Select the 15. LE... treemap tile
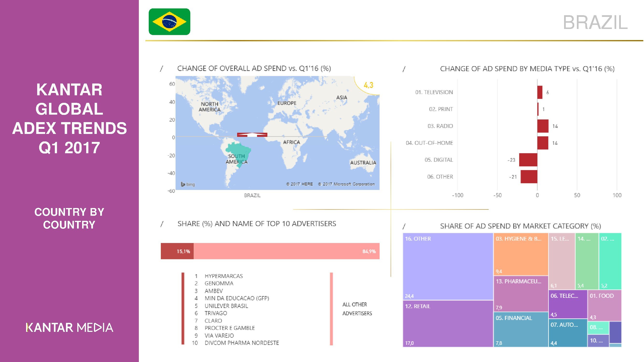This screenshot has height=362, width=644. [562, 261]
